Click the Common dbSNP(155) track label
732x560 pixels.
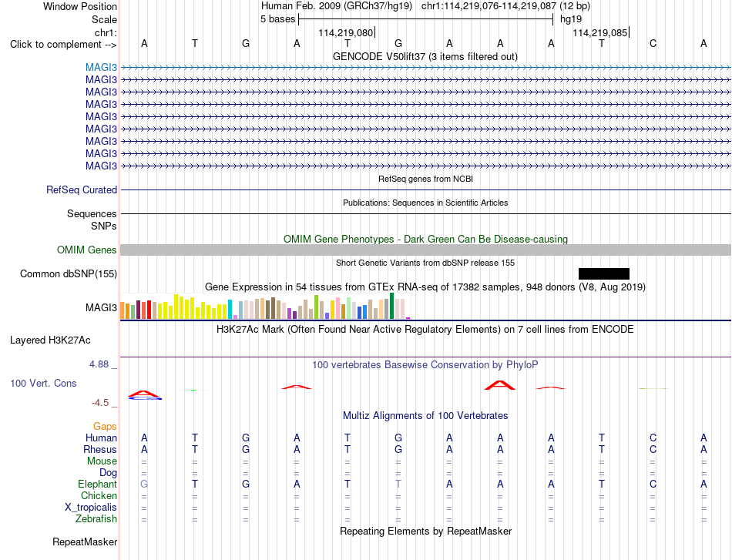[x=68, y=274]
